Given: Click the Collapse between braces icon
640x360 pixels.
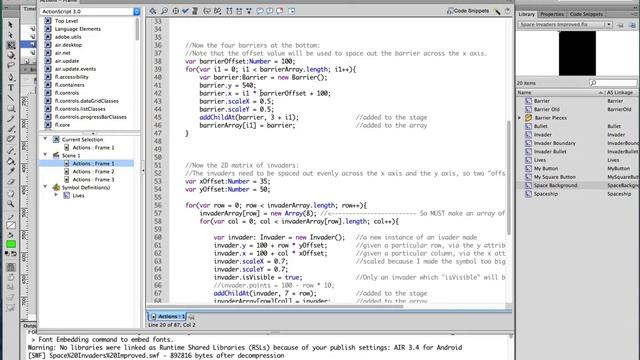Looking at the screenshot, I should coord(229,11).
